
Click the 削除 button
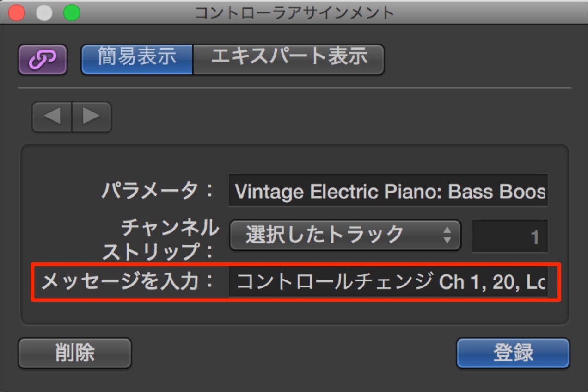coord(75,353)
